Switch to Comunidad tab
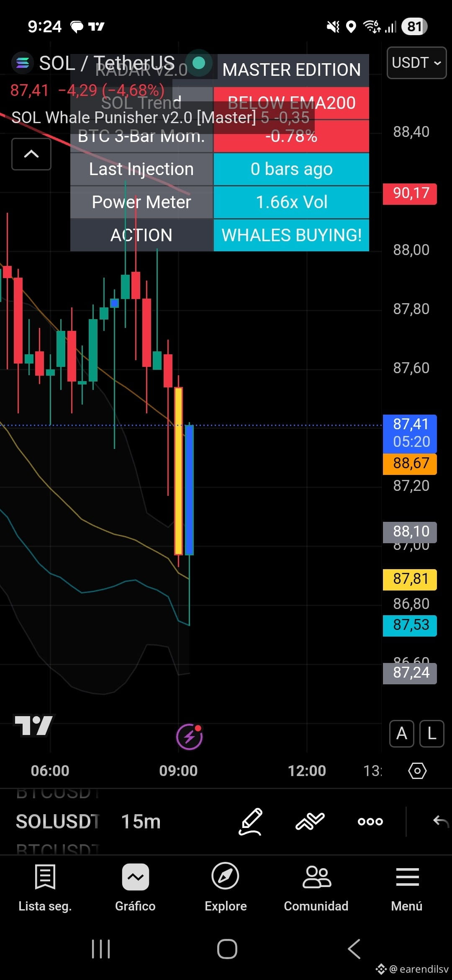The width and height of the screenshot is (452, 980). click(x=316, y=888)
